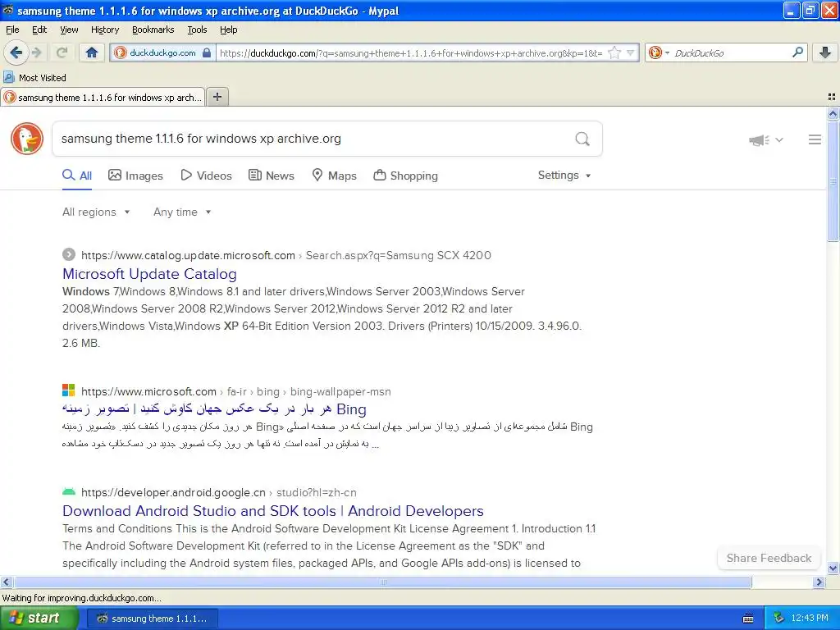Click the vertical scrollbar up arrow
The image size is (840, 630).
pos(833,113)
